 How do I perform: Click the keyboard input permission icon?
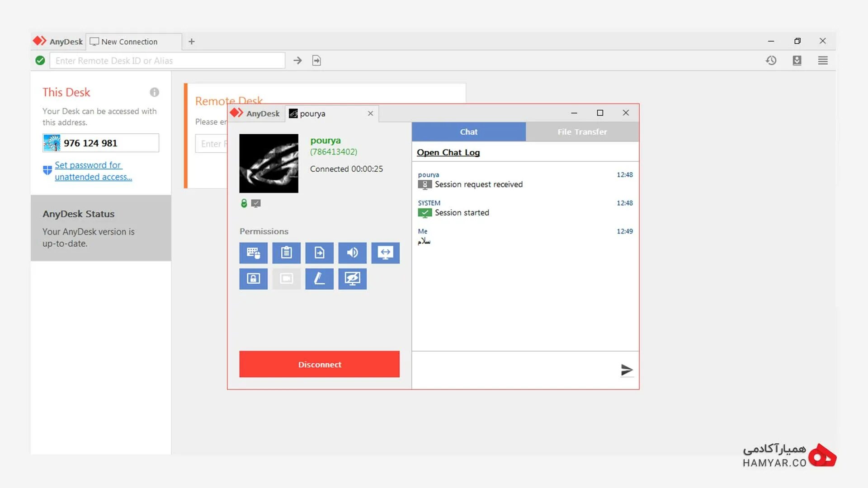pyautogui.click(x=253, y=253)
